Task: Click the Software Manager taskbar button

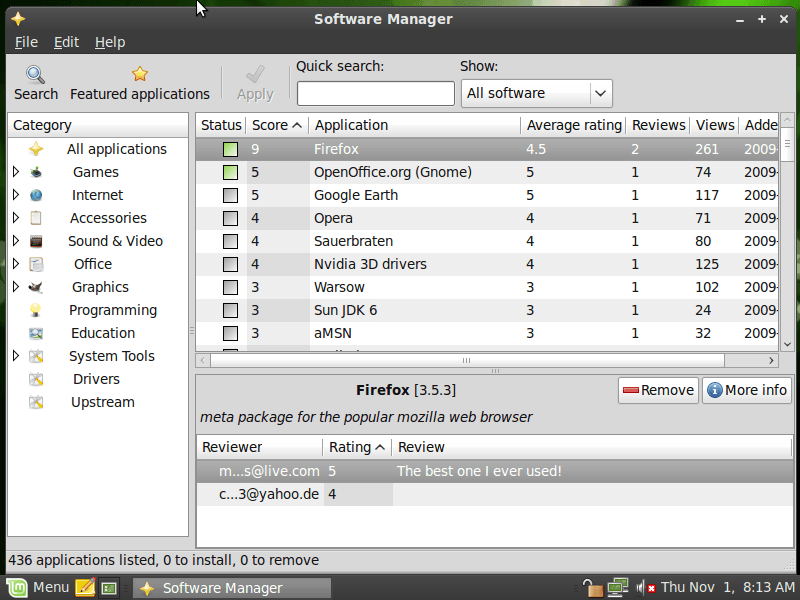Action: pos(232,588)
